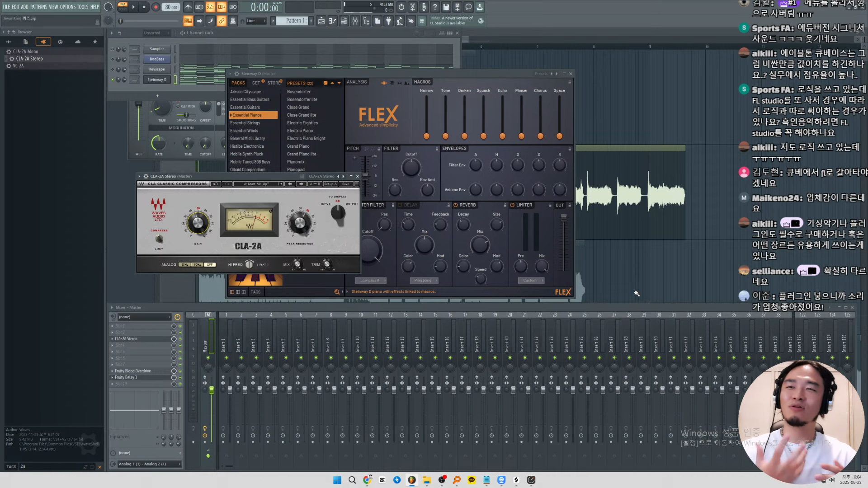Click the CLA-2A Peak Reduction knob

coord(300,223)
